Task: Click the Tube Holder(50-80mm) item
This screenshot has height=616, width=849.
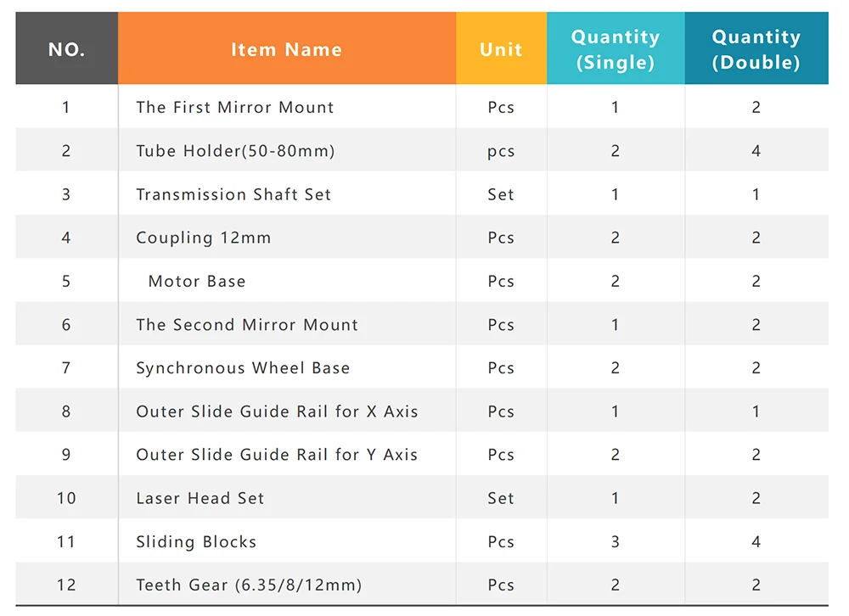Action: click(235, 151)
